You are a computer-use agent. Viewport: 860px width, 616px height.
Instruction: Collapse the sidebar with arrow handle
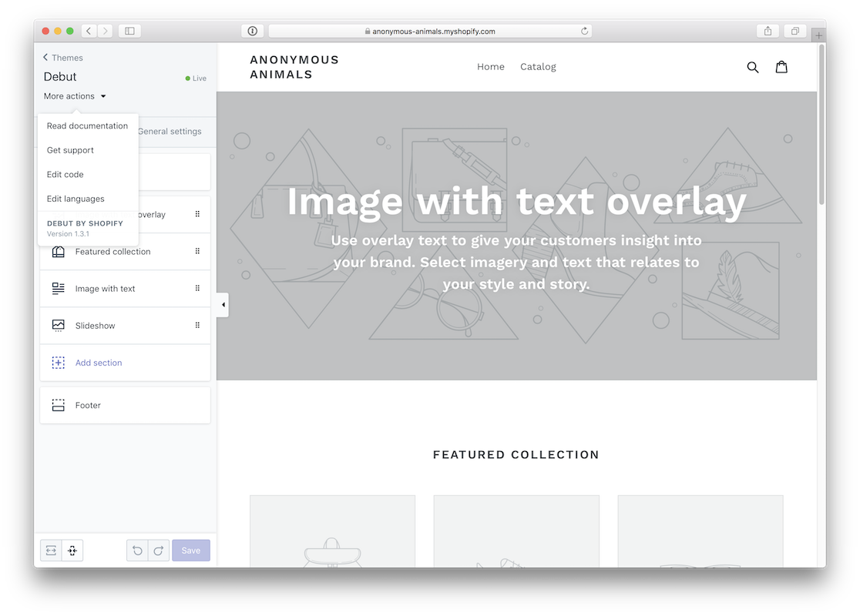[x=223, y=305]
